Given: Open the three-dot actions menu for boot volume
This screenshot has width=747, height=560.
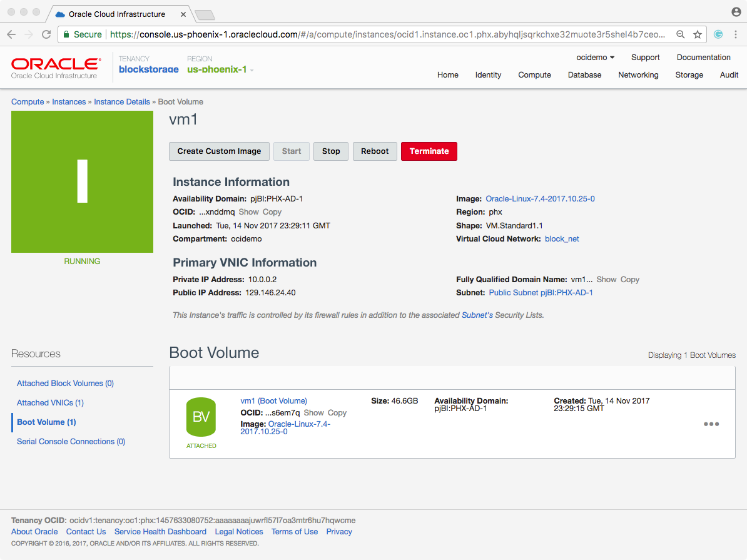Looking at the screenshot, I should click(x=711, y=424).
